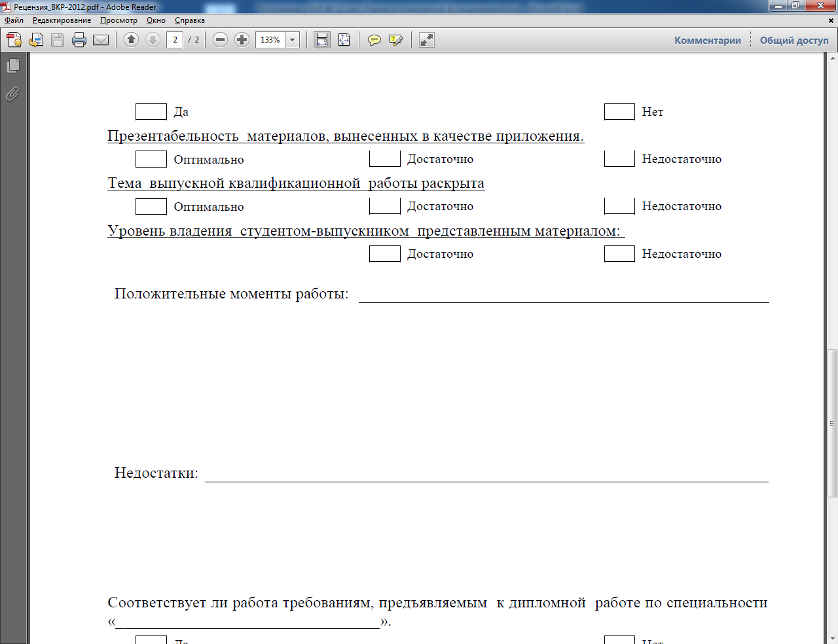838x644 pixels.
Task: Check Недостаточно under Презентабельность материалов
Action: tap(619, 158)
